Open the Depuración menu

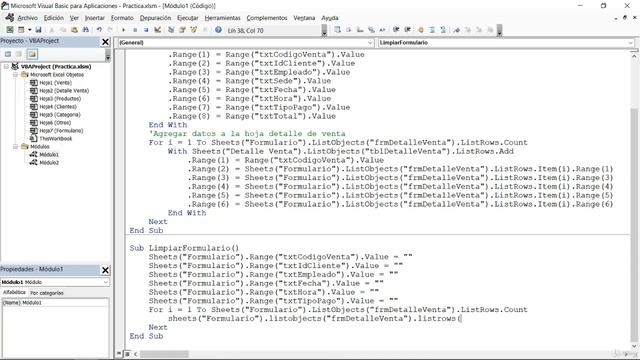156,18
